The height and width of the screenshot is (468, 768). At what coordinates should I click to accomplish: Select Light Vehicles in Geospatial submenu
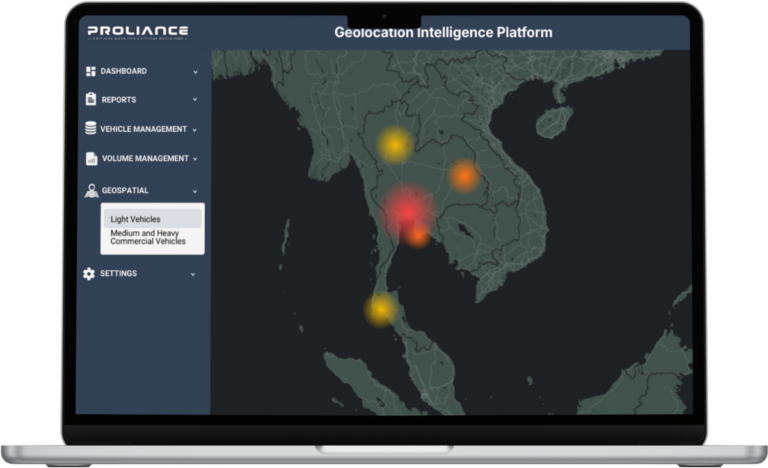[x=152, y=219]
